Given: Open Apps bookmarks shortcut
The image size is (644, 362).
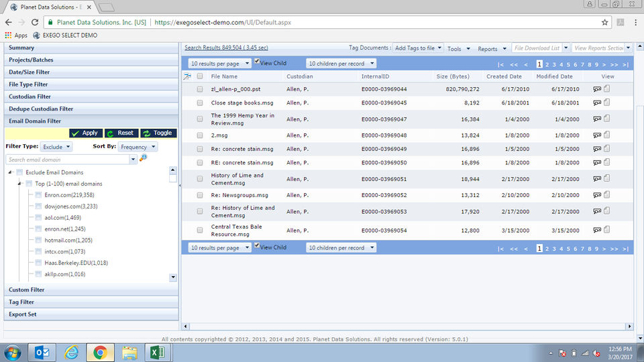Looking at the screenshot, I should (16, 36).
